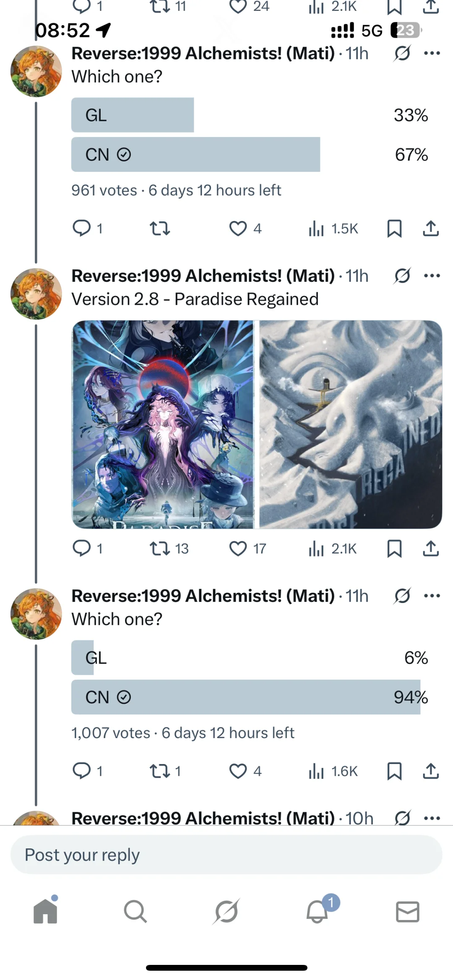Open the Search tab in bottom bar
The height and width of the screenshot is (980, 453).
coord(135,912)
